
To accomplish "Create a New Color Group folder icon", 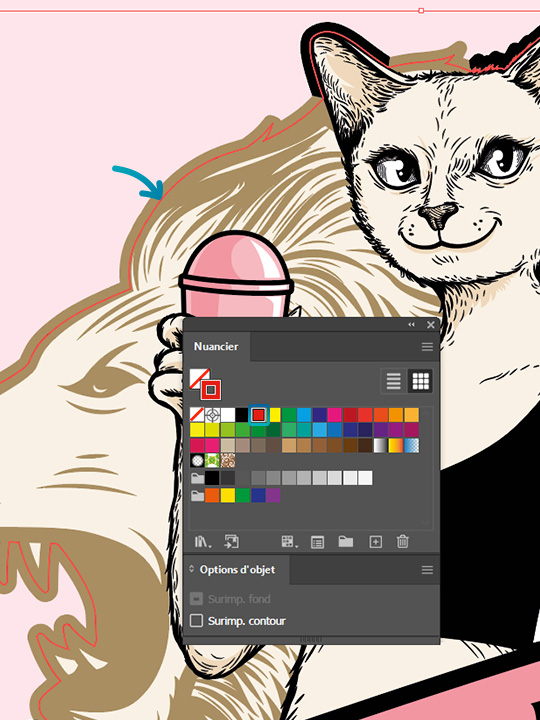I will 346,541.
